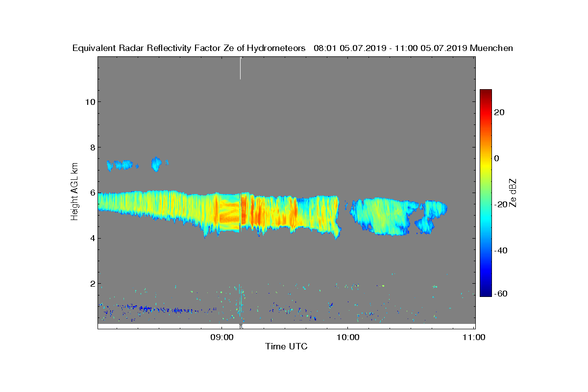
Task: Click the colorbar value "-20"
Action: click(500, 204)
